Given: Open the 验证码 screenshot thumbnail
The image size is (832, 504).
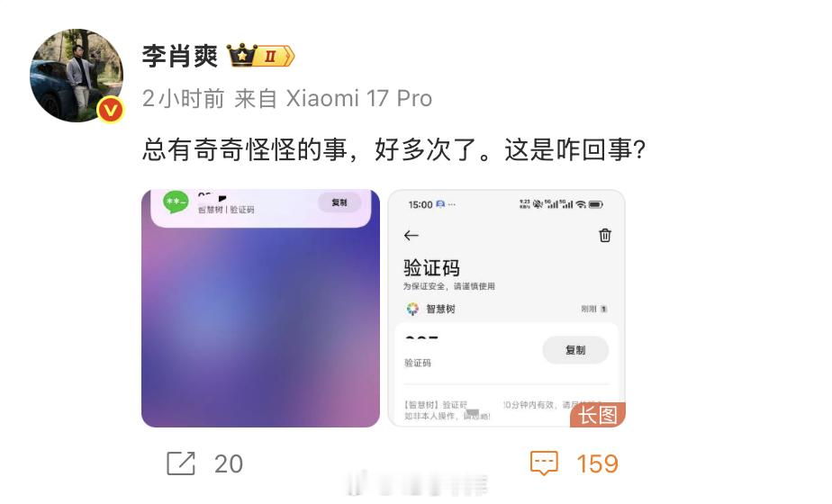Looking at the screenshot, I should point(506,308).
